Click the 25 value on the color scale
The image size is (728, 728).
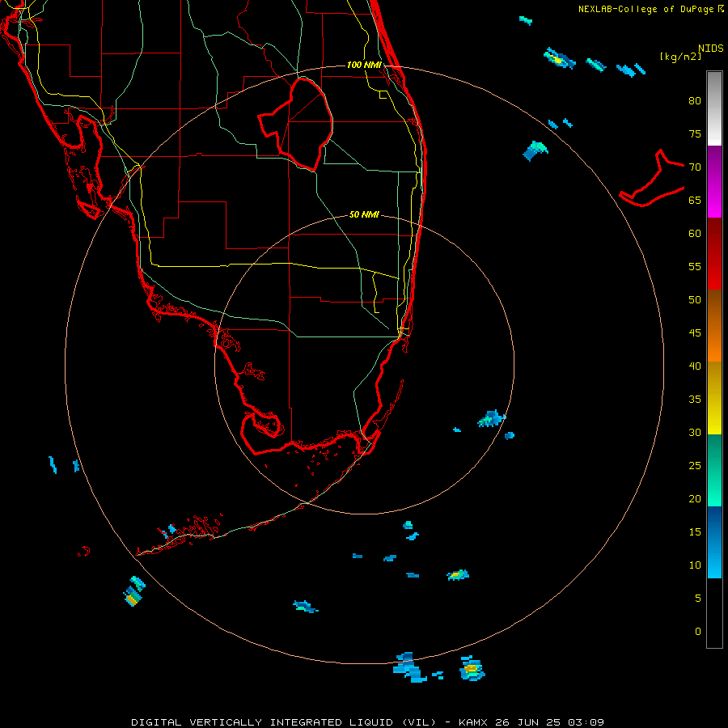[x=695, y=466]
